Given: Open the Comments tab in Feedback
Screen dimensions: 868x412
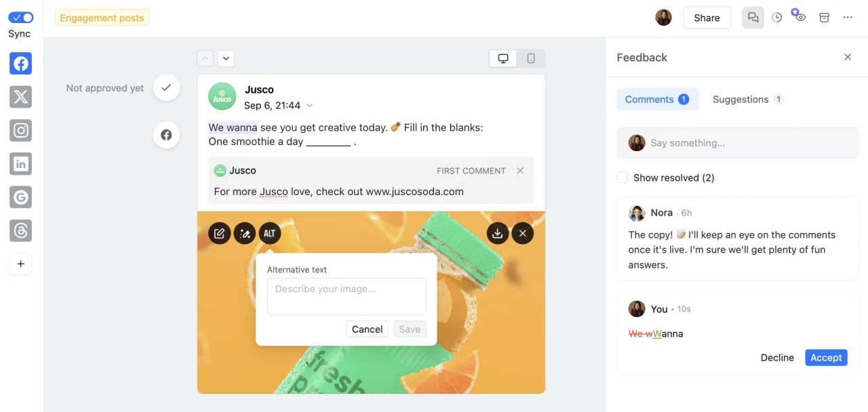Looking at the screenshot, I should click(653, 99).
